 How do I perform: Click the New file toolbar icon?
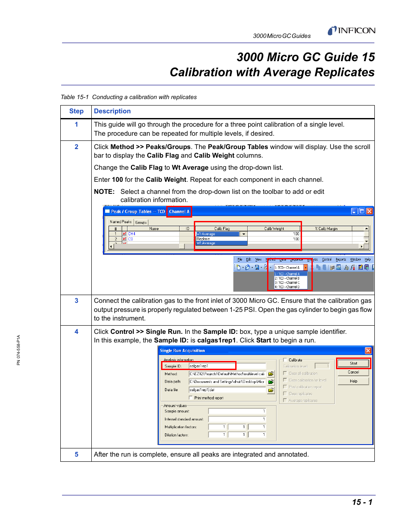(239, 268)
